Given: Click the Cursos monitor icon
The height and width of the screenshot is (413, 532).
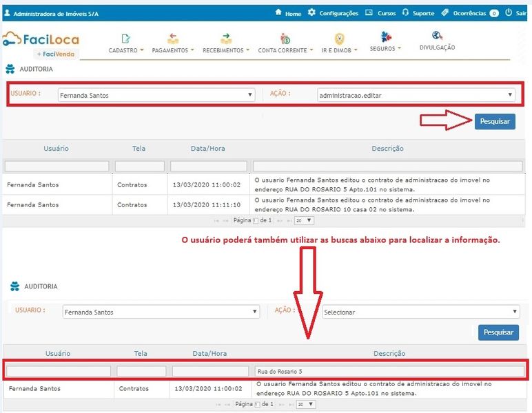Looking at the screenshot, I should tap(369, 12).
